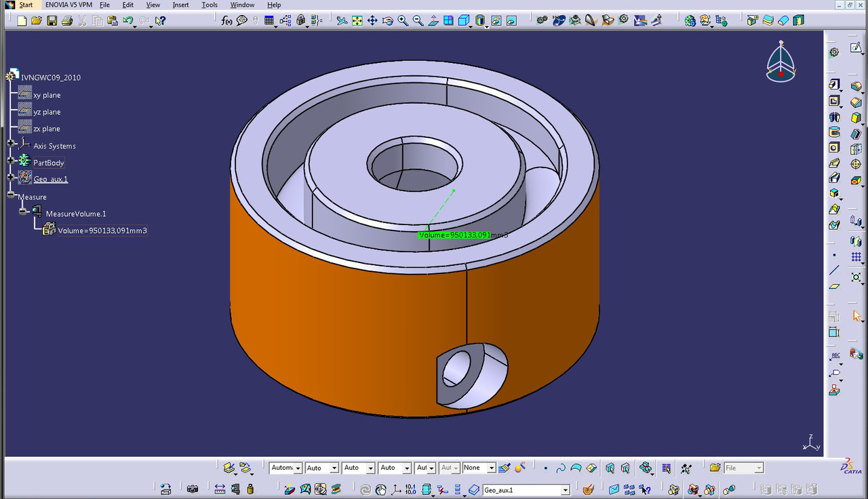Click the Fit All In icon

click(357, 21)
